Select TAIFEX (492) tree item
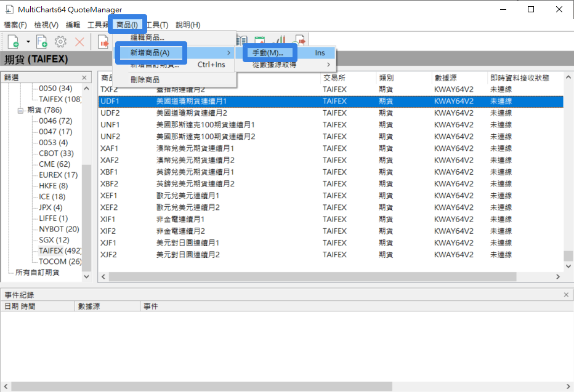The image size is (574, 392). [60, 251]
